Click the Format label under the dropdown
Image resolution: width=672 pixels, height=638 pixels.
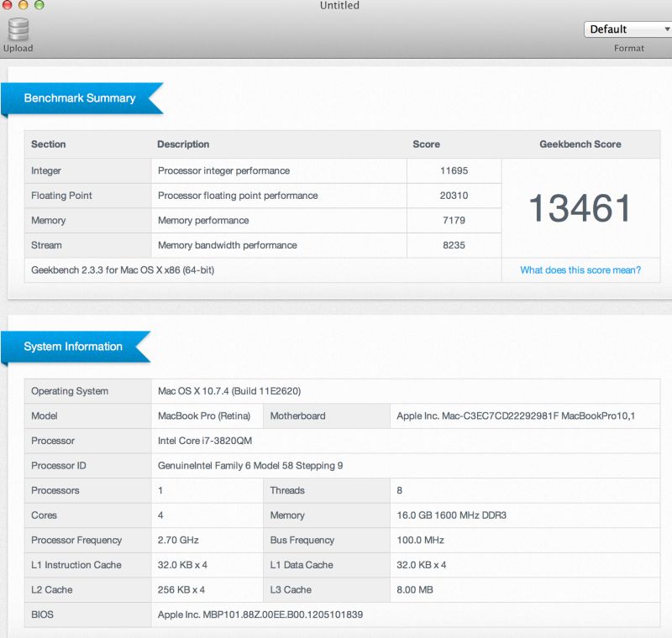(628, 48)
